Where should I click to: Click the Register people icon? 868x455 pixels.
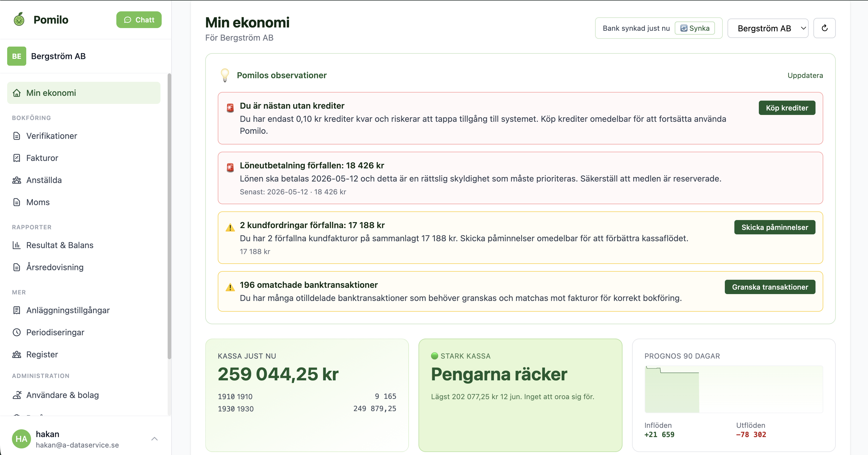[16, 354]
